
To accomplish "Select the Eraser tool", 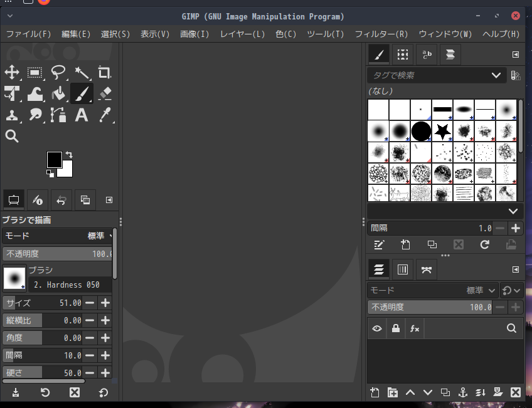I will coord(105,93).
